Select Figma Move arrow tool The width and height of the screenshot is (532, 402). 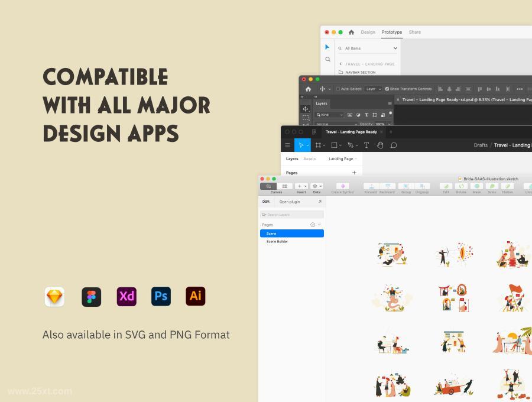pyautogui.click(x=301, y=145)
